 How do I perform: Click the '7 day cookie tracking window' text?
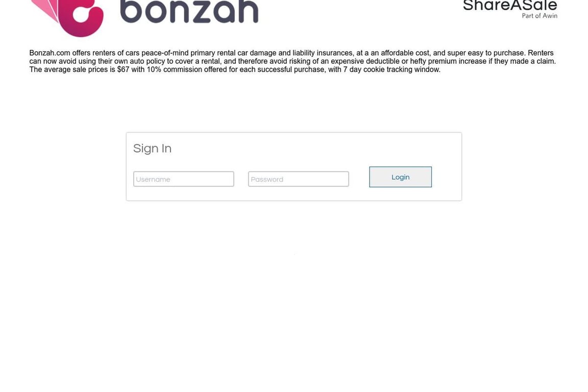391,69
